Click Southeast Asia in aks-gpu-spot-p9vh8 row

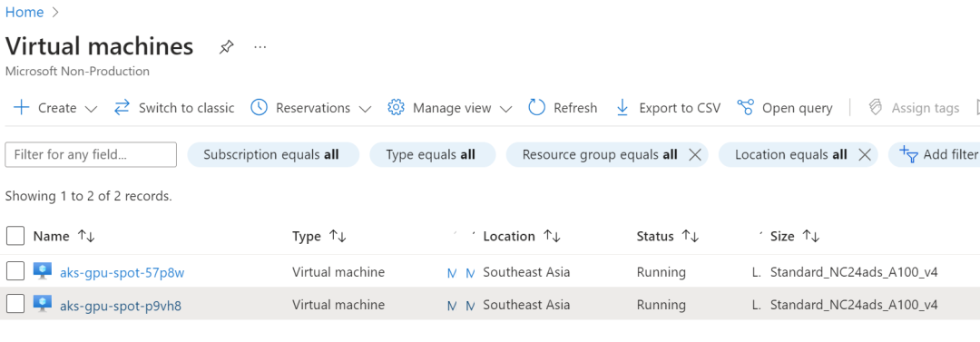pos(526,305)
